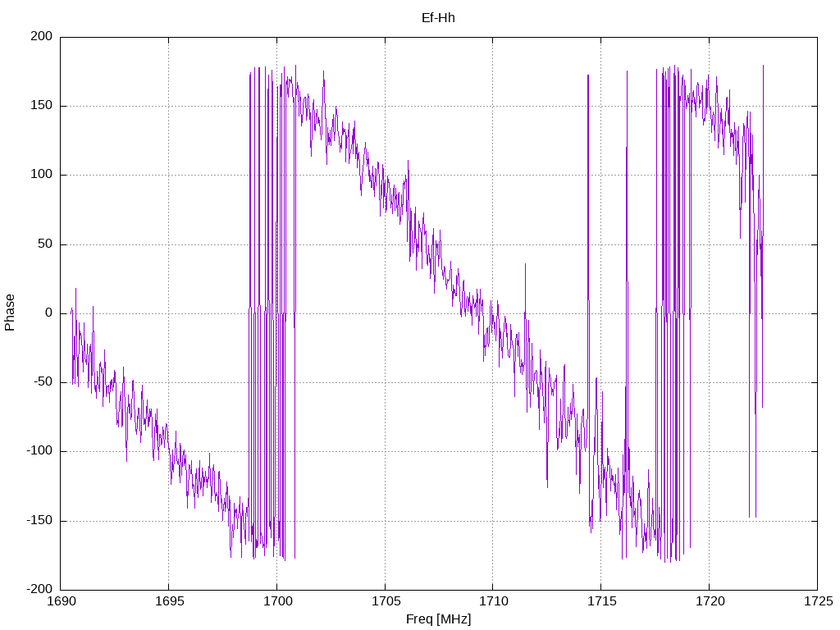
Task: Click y-axis tick label 200
Action: click(x=42, y=36)
